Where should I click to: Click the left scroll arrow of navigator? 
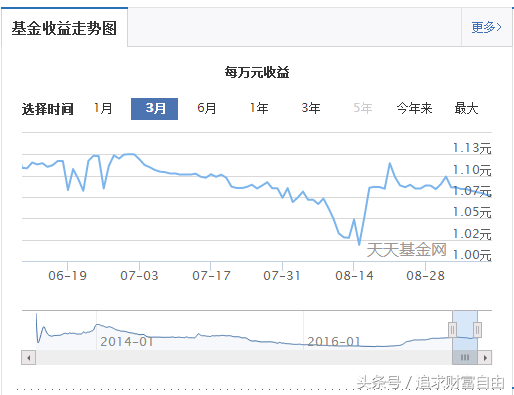(29, 358)
